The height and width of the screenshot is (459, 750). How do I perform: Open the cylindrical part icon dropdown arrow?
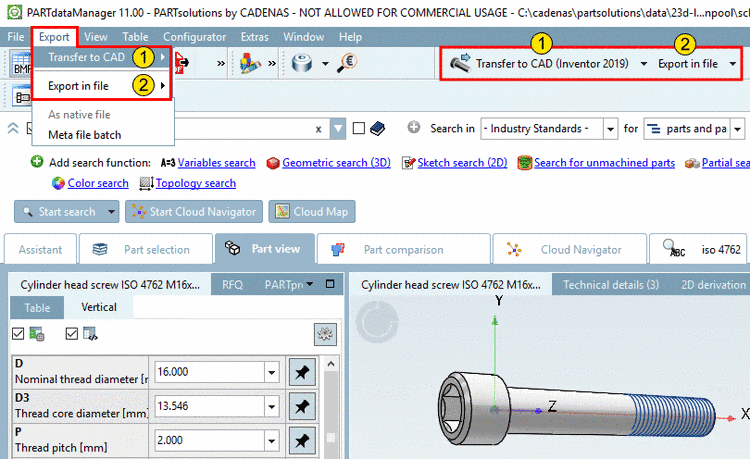(325, 63)
